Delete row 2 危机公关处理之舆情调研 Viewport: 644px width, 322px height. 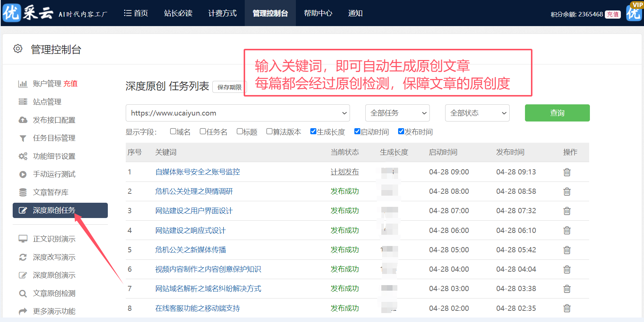tap(567, 192)
